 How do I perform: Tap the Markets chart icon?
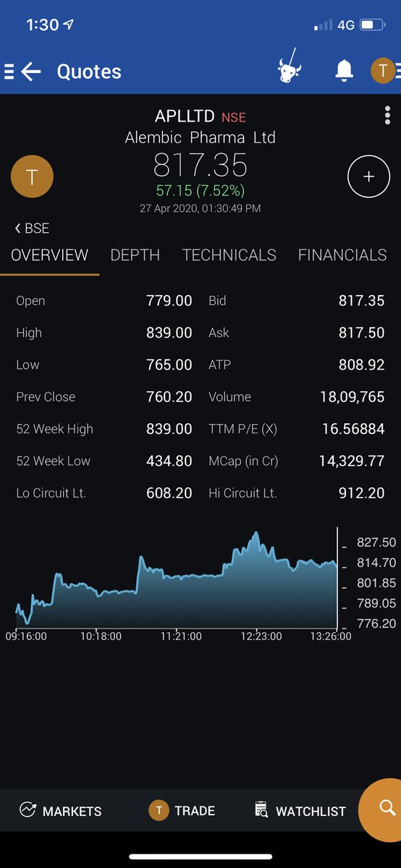click(x=28, y=810)
